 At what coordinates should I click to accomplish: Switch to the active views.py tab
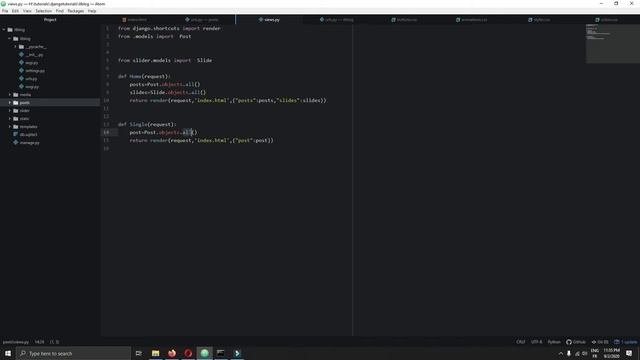click(x=269, y=20)
